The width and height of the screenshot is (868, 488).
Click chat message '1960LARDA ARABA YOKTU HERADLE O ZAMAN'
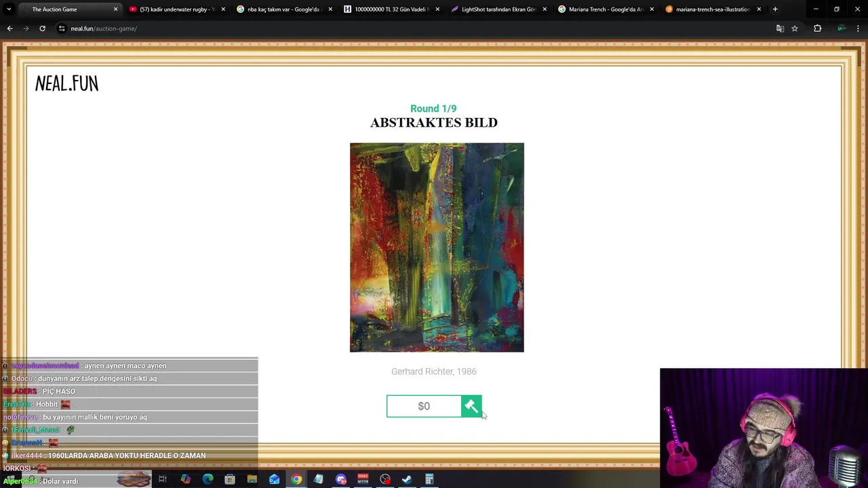tap(127, 455)
